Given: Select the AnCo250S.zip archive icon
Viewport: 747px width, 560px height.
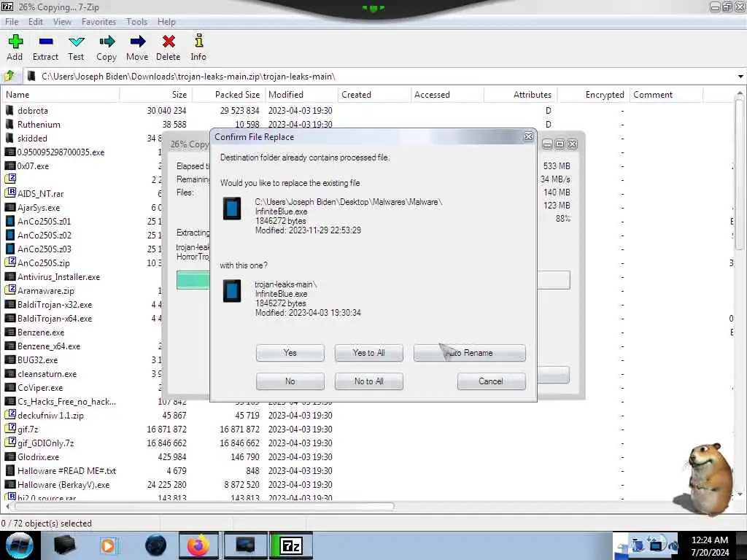Looking at the screenshot, I should pos(10,262).
